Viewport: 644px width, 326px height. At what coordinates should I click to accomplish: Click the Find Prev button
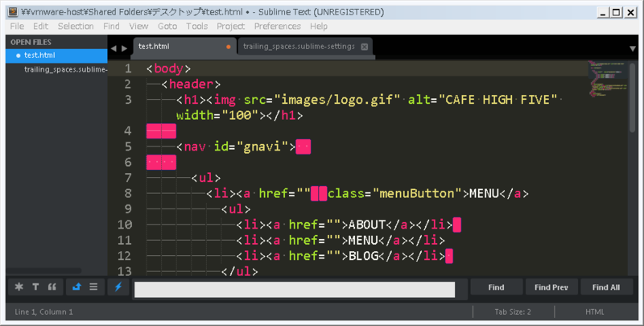(551, 287)
